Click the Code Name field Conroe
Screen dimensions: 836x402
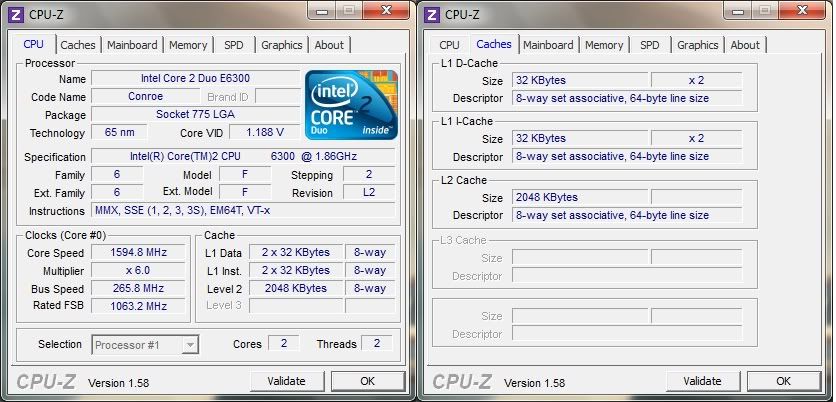146,97
